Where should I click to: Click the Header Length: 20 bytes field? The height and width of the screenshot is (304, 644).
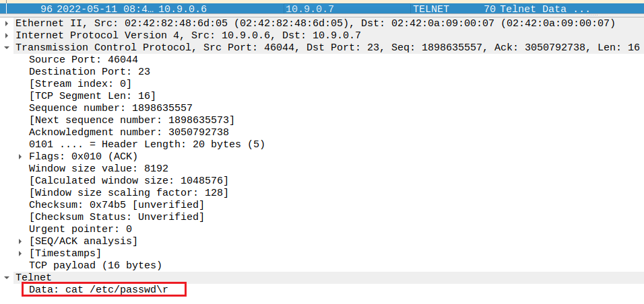click(x=146, y=144)
